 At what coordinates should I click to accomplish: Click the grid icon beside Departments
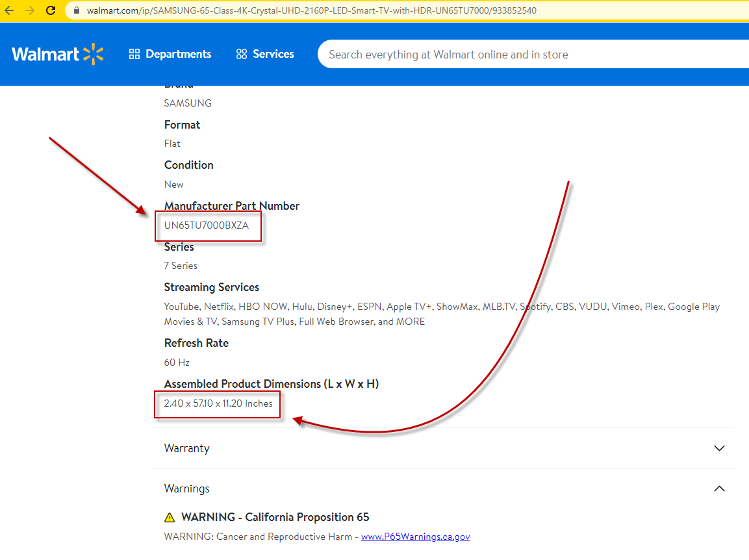[x=134, y=55]
